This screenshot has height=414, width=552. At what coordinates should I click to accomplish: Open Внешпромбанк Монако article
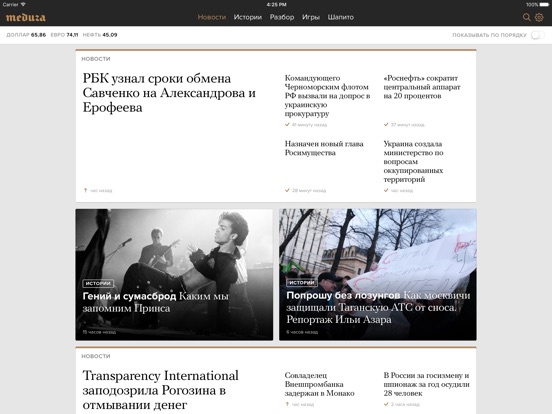tap(319, 384)
